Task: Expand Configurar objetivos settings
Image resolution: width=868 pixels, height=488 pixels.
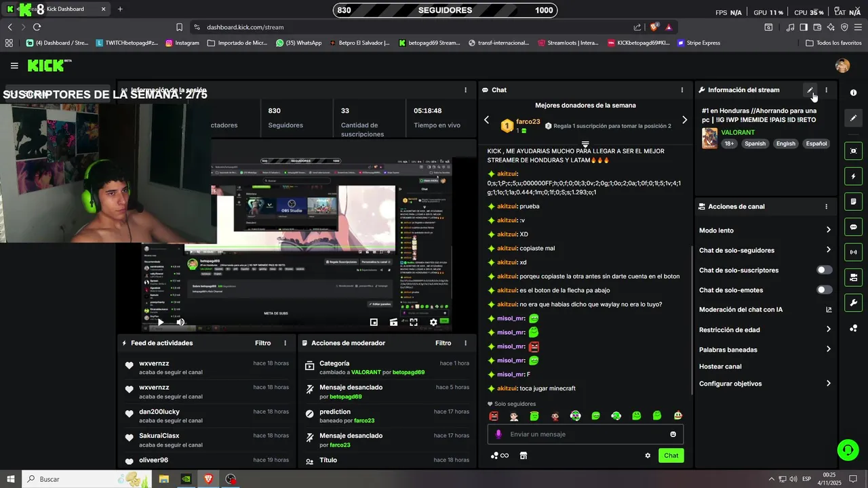Action: 828,384
